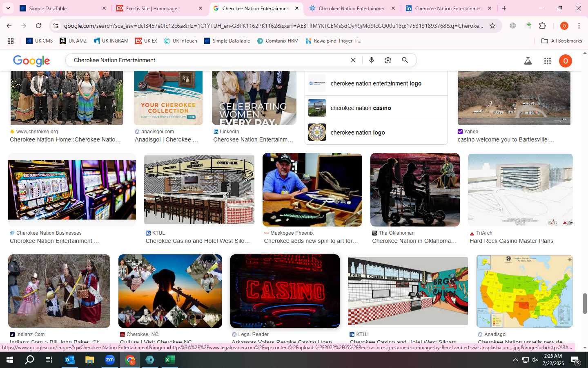Open the All Bookmarks folder
Viewport: 588px width, 368px height.
point(561,41)
